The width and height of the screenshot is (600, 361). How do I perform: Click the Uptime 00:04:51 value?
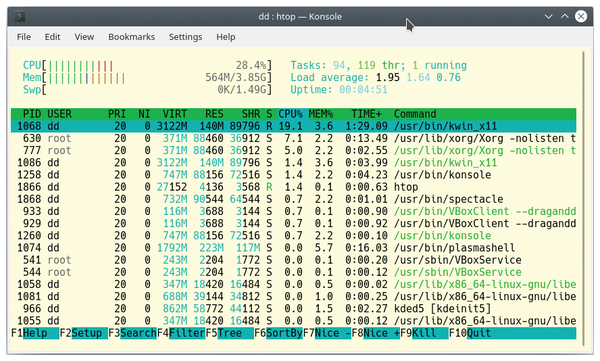click(x=363, y=90)
